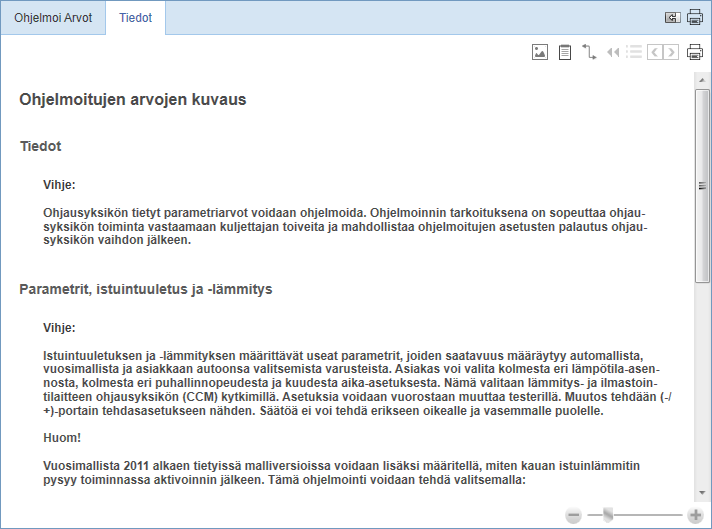Click heading Parametrit, istuintuuletus ja -lämmitys
This screenshot has height=529, width=712.
pyautogui.click(x=146, y=289)
